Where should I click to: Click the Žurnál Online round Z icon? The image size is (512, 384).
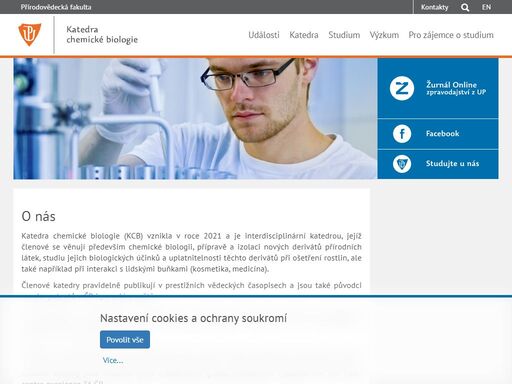(402, 88)
